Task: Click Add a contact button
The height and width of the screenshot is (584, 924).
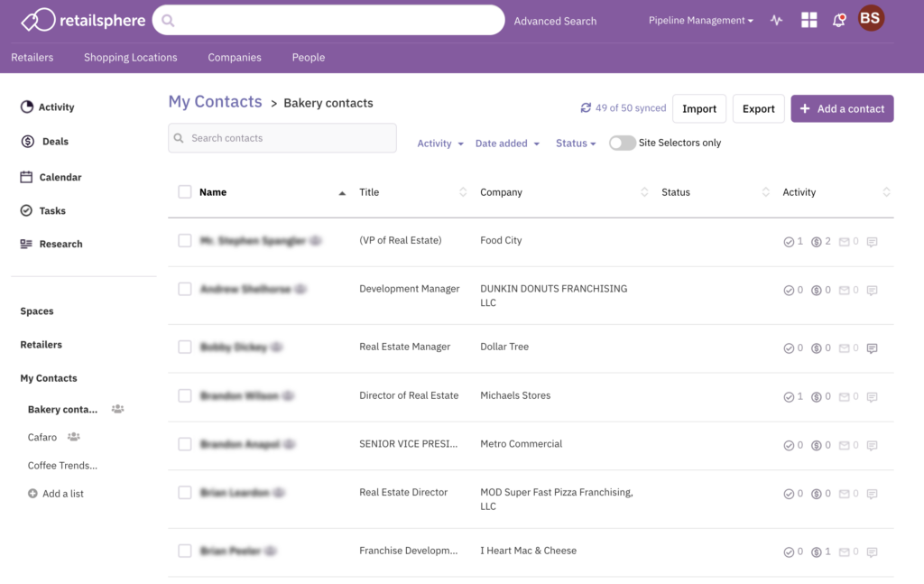Action: coord(842,108)
